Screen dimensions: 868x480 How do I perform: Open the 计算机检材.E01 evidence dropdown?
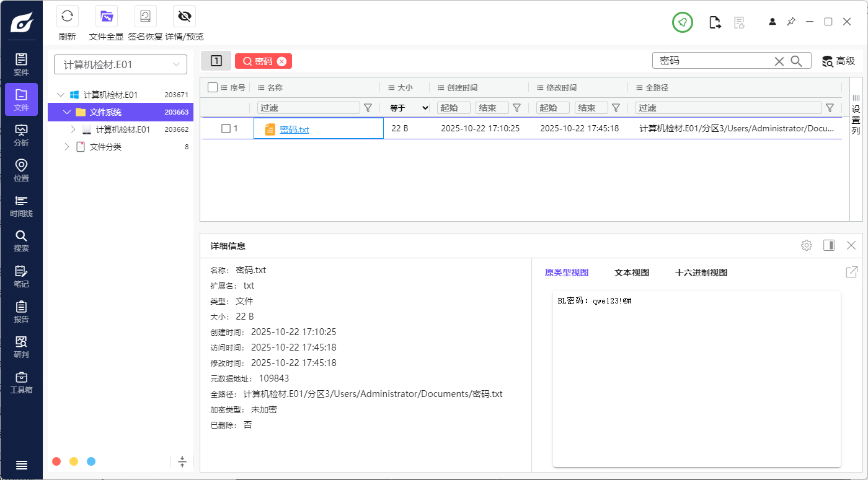point(120,64)
